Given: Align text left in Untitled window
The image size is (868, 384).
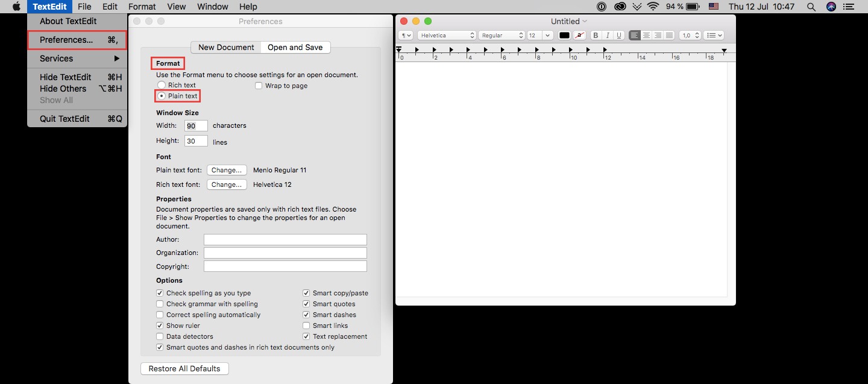Looking at the screenshot, I should click(634, 36).
